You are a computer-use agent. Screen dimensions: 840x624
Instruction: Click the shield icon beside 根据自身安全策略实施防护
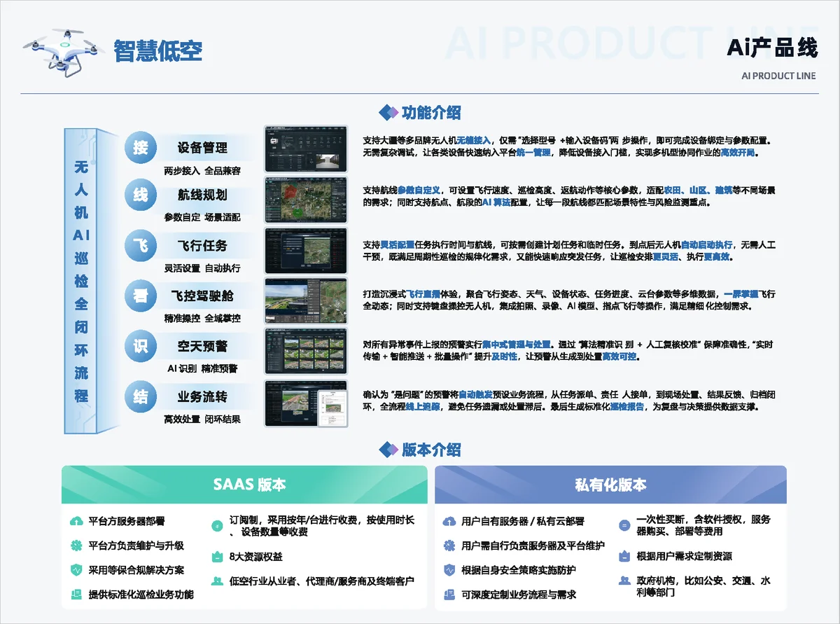449,570
